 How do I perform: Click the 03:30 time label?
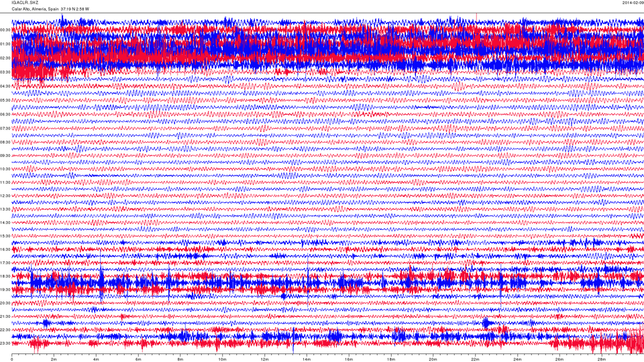pos(5,72)
